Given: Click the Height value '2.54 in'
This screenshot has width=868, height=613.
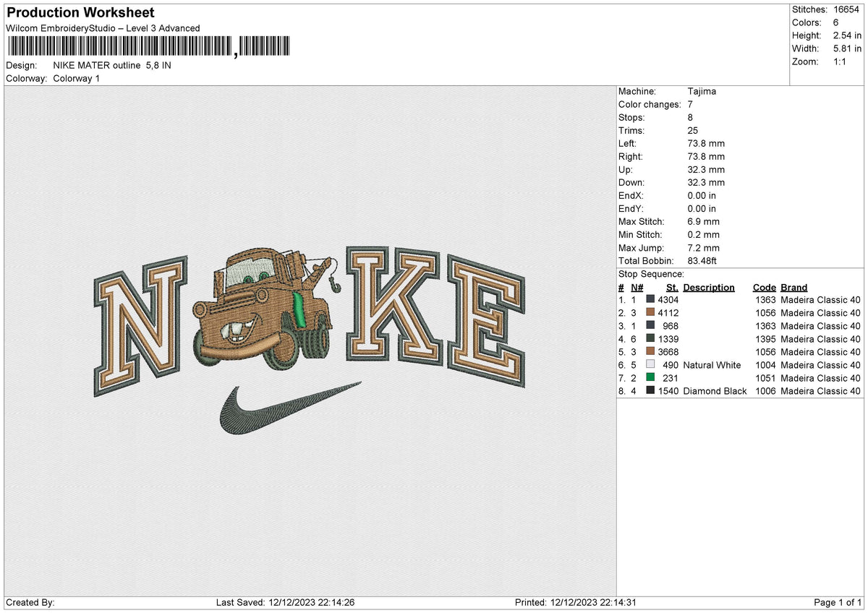Looking at the screenshot, I should (x=847, y=35).
